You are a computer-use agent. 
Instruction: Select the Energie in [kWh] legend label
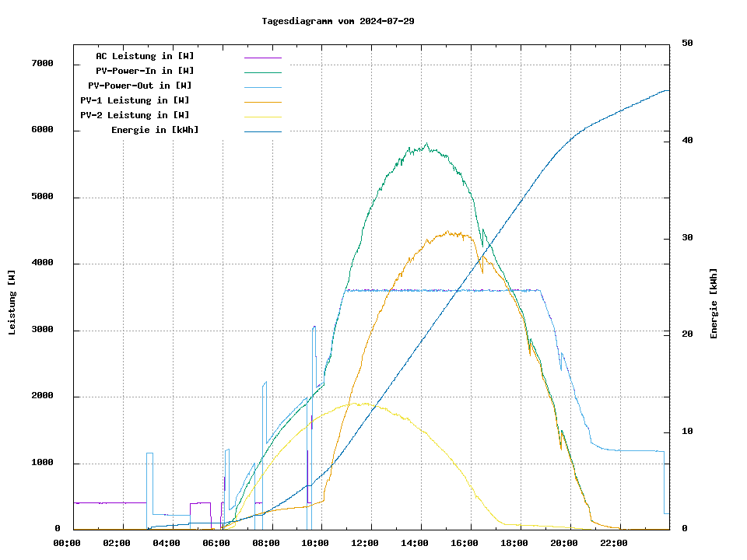(x=155, y=130)
